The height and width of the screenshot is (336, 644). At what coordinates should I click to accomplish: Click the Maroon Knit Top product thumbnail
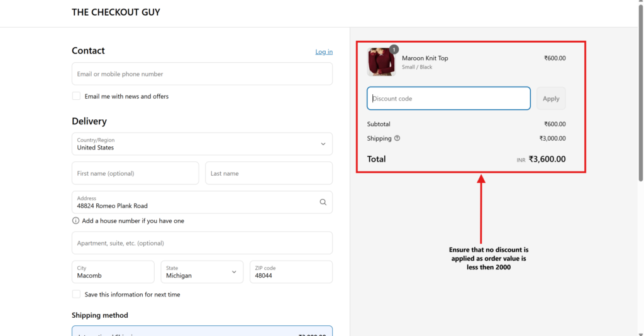tap(380, 62)
